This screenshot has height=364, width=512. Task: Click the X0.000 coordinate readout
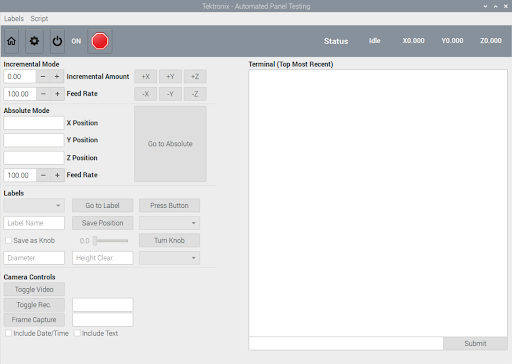(413, 41)
